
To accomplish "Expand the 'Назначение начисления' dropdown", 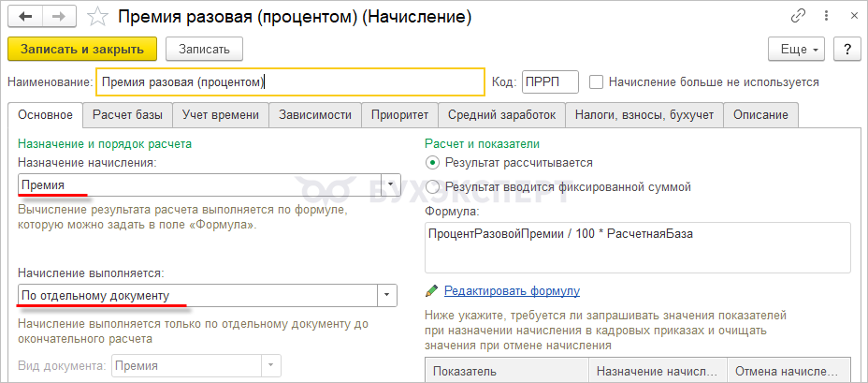I will point(390,185).
